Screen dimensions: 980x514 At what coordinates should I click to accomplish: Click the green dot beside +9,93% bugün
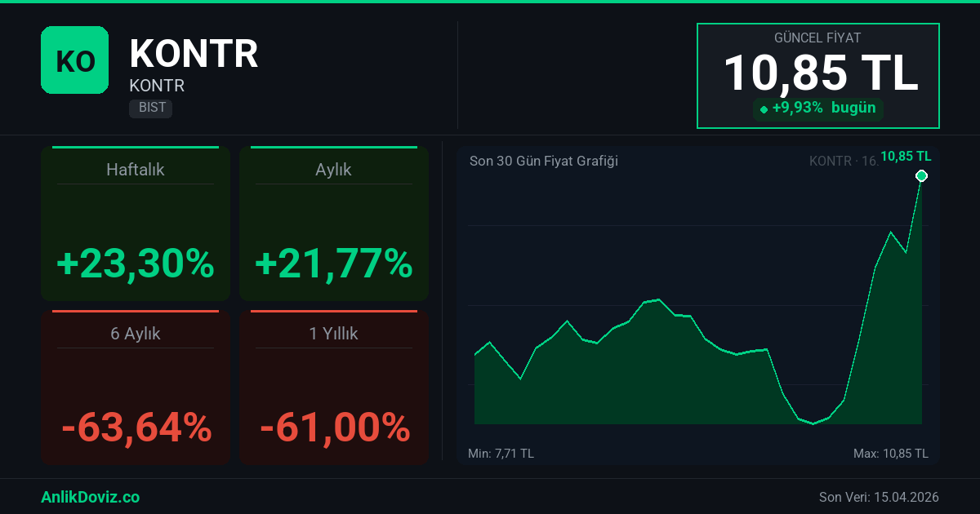coord(764,109)
